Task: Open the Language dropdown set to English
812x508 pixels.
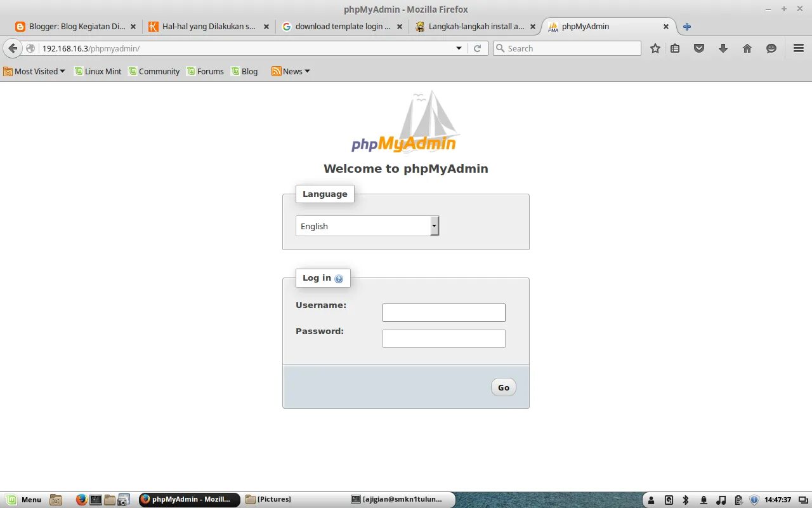Action: [367, 226]
